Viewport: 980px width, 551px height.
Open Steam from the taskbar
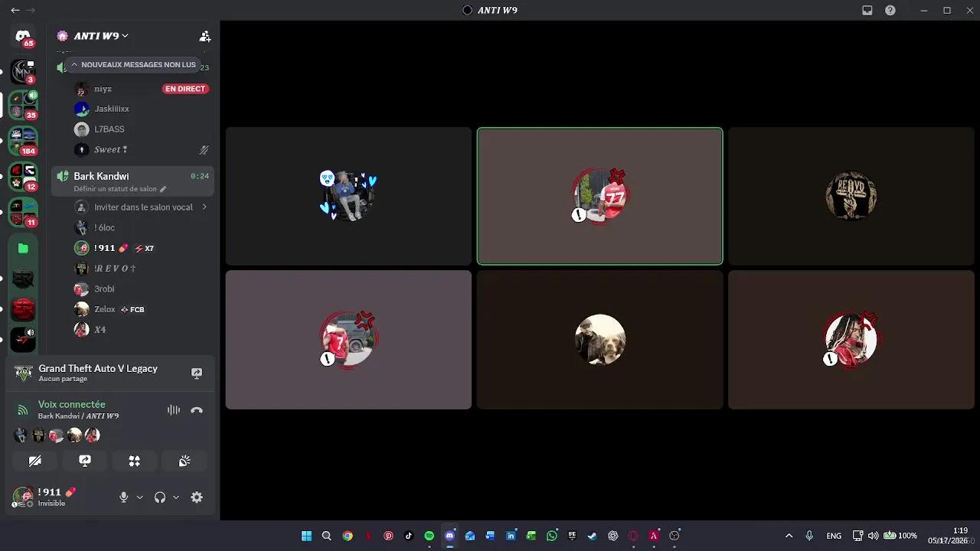click(593, 536)
